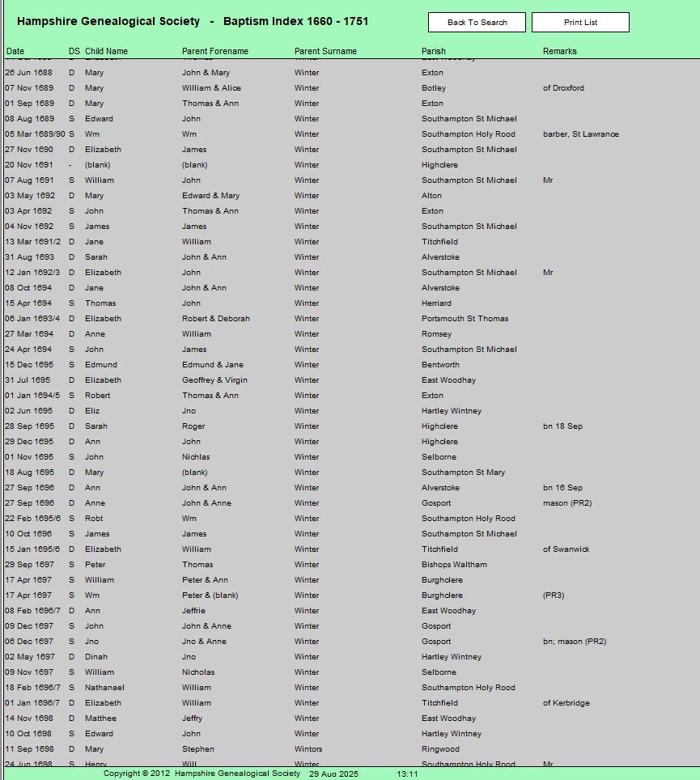Select the Parish column header
700x780 pixels.
click(x=433, y=51)
